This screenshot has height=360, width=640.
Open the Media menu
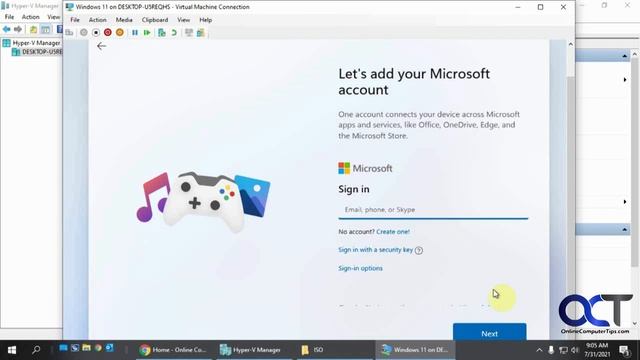pyautogui.click(x=124, y=20)
